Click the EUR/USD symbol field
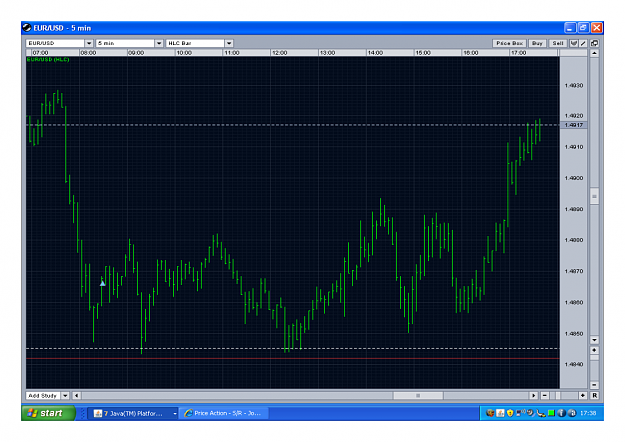 click(x=55, y=43)
